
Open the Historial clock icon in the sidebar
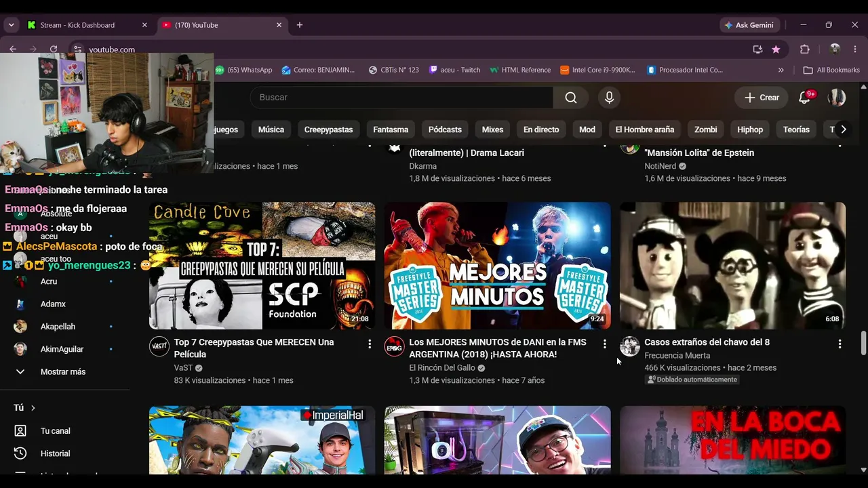tap(20, 453)
